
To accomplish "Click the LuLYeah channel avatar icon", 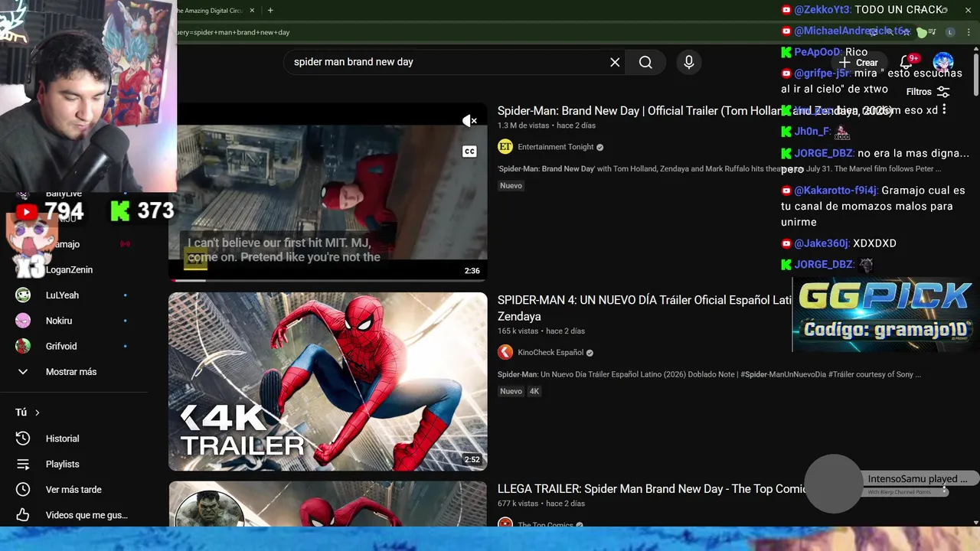I will 23,295.
